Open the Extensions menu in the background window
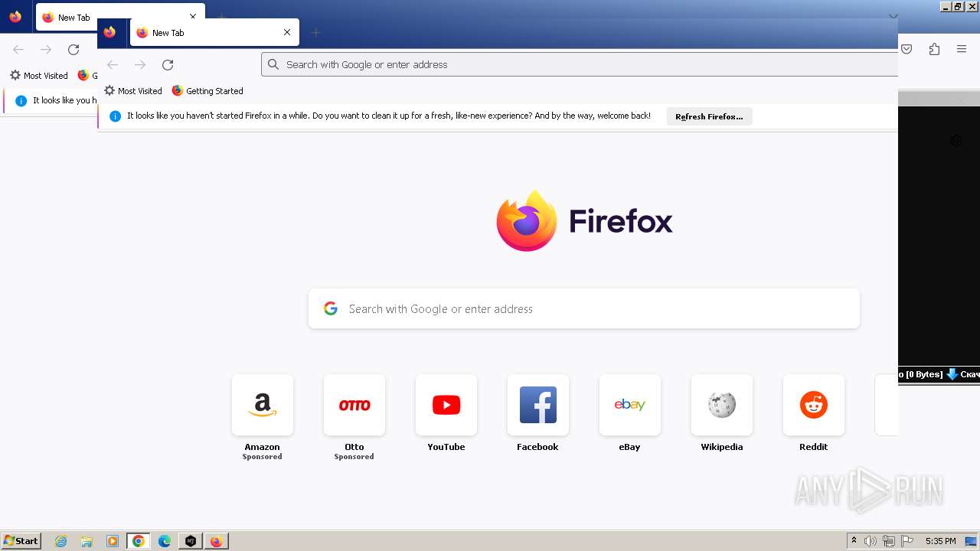980x551 pixels. point(934,49)
